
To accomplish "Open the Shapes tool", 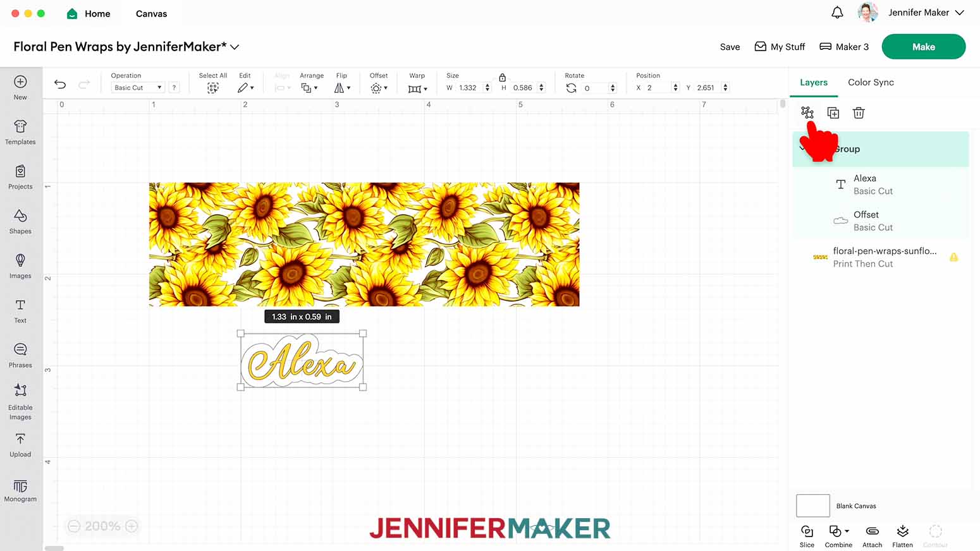I will (x=20, y=222).
